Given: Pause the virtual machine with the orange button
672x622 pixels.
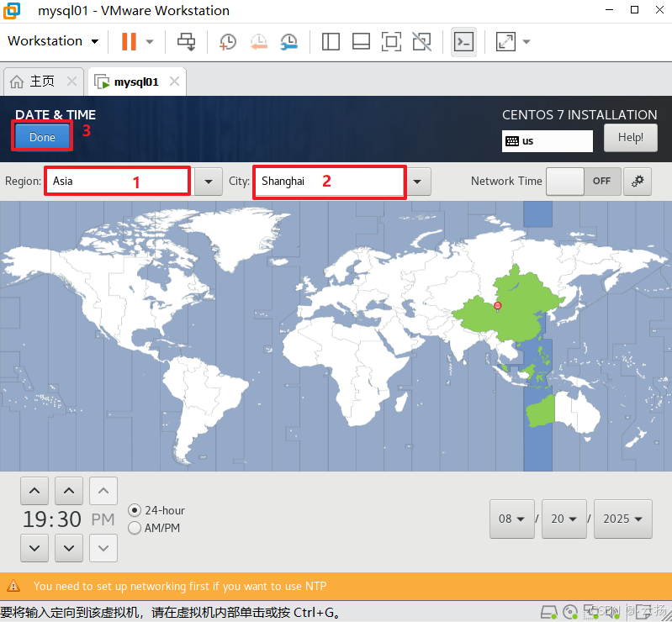Looking at the screenshot, I should 129,41.
